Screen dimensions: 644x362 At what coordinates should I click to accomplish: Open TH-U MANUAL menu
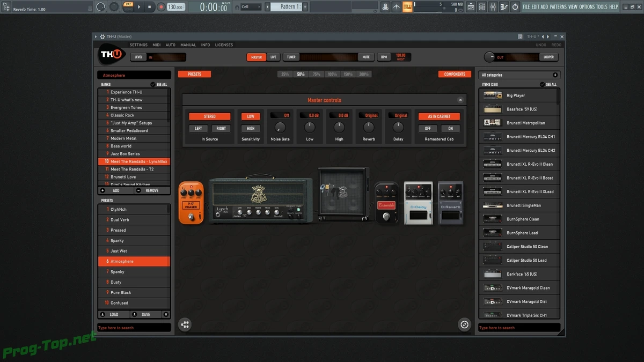pos(188,45)
